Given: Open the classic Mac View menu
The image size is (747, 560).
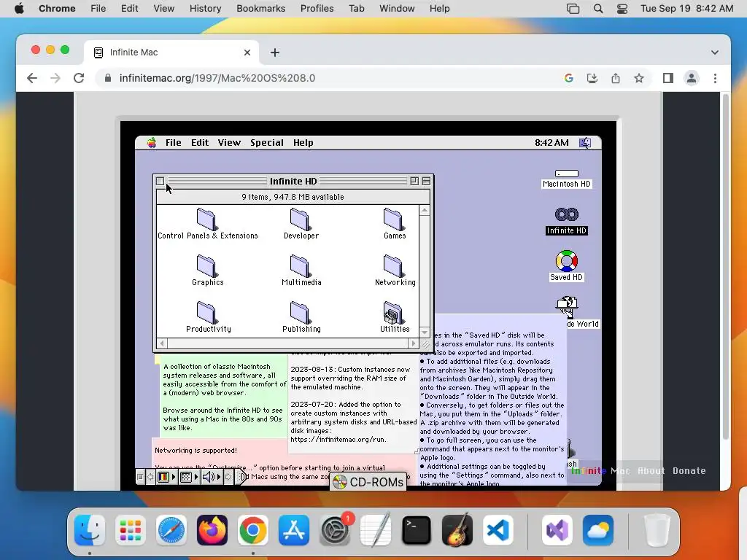Looking at the screenshot, I should [x=229, y=143].
